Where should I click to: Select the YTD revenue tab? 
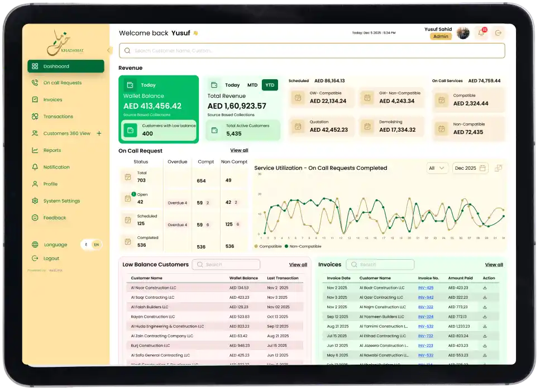(270, 85)
